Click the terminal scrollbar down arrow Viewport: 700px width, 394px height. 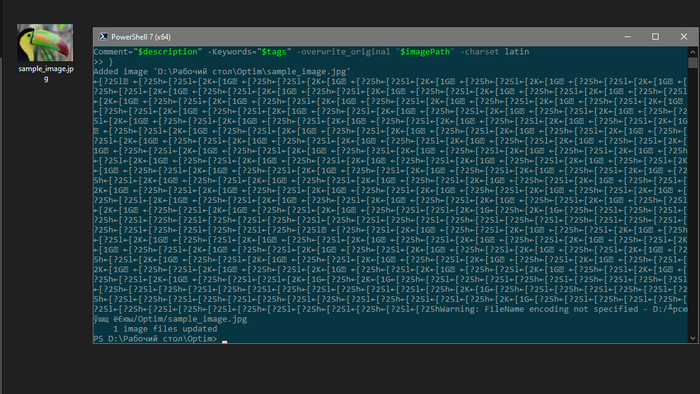[x=692, y=338]
